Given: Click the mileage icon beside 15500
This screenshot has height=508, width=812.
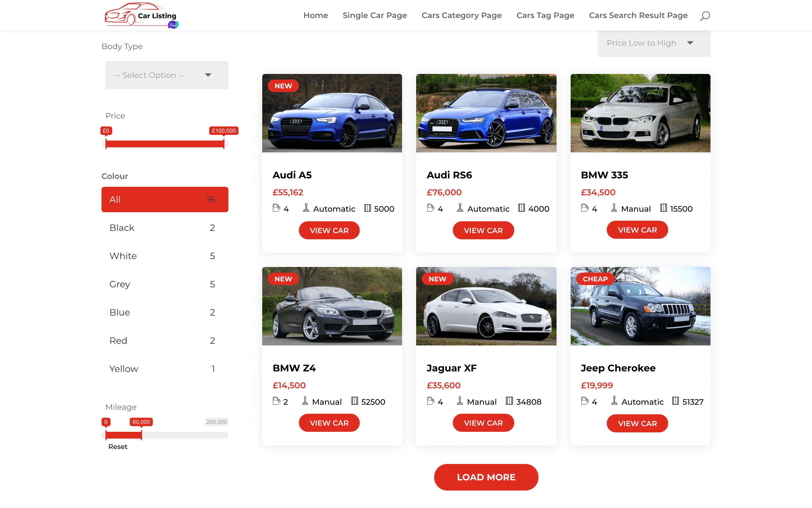Looking at the screenshot, I should [663, 208].
